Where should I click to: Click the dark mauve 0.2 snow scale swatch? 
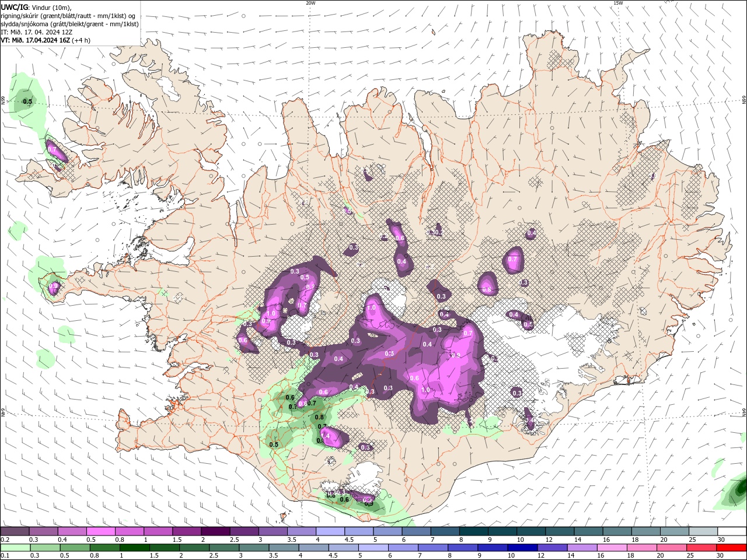pos(14,531)
